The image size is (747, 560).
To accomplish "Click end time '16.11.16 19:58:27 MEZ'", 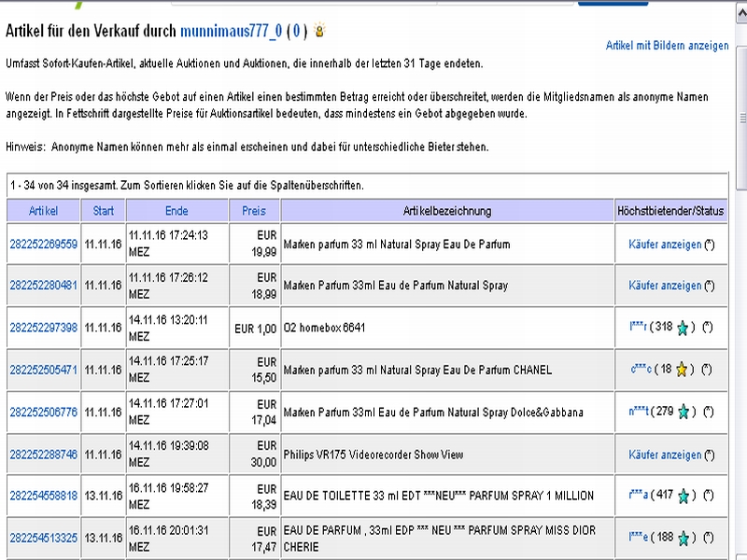I will coord(168,496).
